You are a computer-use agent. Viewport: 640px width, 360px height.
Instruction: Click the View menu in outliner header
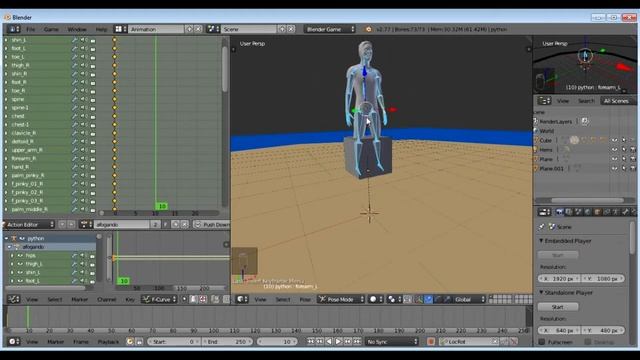click(x=563, y=101)
